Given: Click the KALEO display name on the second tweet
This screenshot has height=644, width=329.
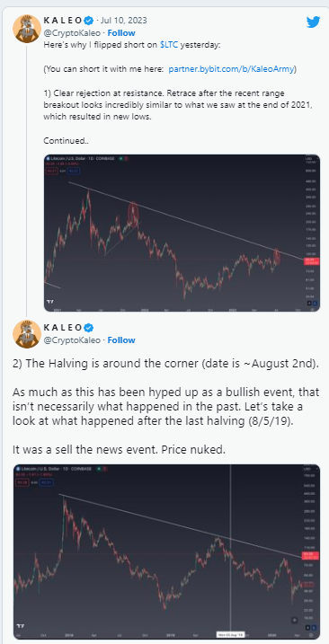Looking at the screenshot, I should (63, 327).
